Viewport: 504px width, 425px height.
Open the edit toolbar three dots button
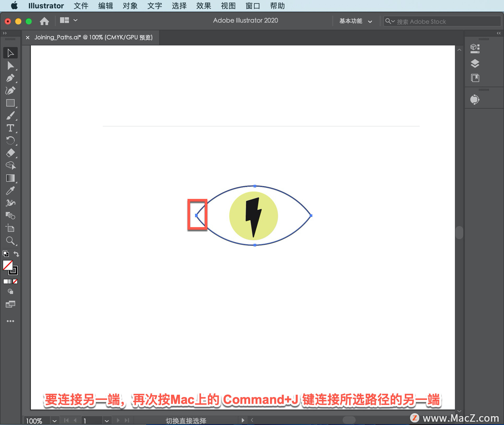10,321
